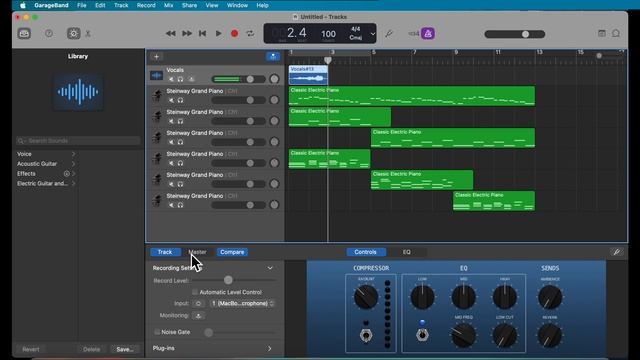Open the Share menu
This screenshot has height=360, width=640.
[x=189, y=5]
